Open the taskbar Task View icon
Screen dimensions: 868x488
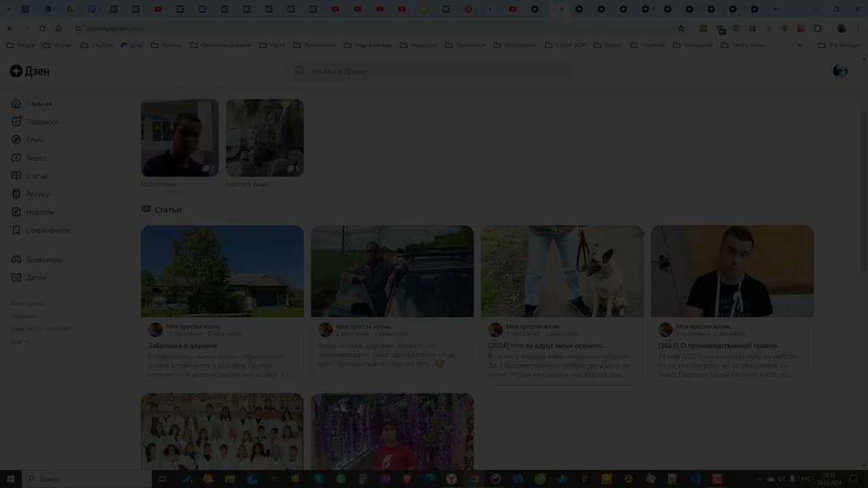click(162, 479)
